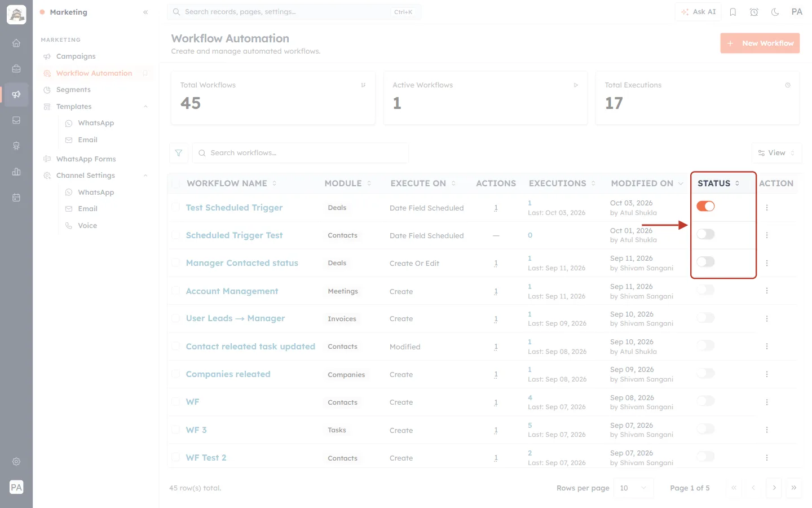812x508 pixels.
Task: Tick checkbox for Companies releated row
Action: (x=176, y=374)
